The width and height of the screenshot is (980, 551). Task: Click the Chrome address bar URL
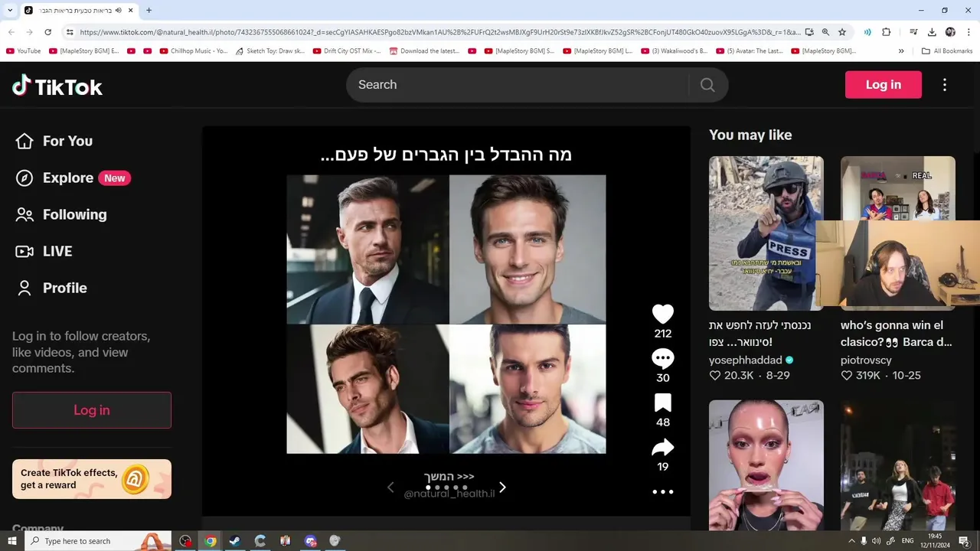(440, 32)
